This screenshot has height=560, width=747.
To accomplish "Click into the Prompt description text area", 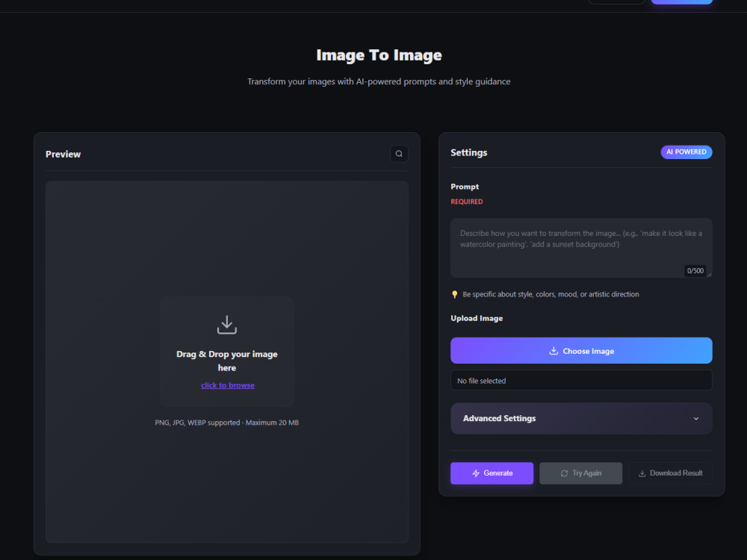I will (x=581, y=248).
